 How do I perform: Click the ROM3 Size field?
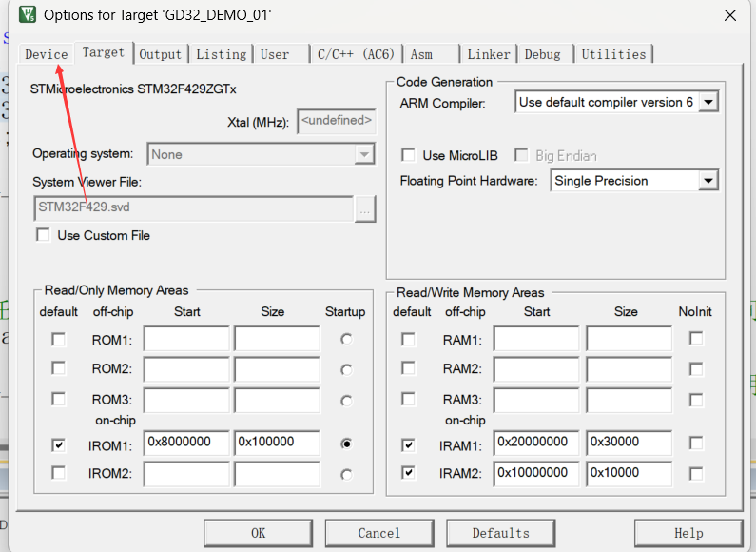[278, 401]
